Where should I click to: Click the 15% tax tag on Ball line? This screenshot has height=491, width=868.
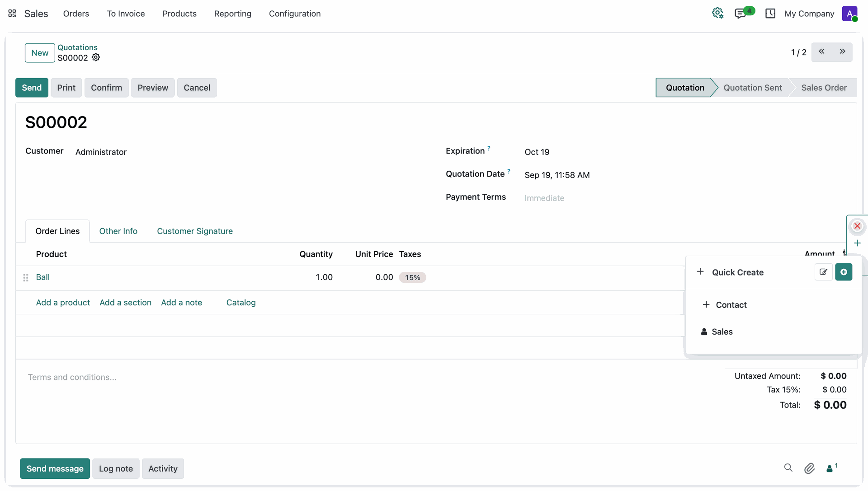412,277
